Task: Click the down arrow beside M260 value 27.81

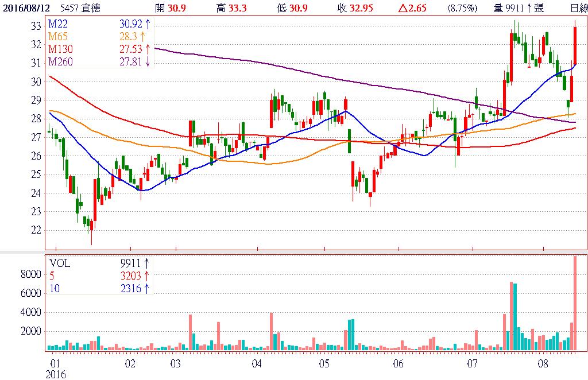Action: coord(148,62)
